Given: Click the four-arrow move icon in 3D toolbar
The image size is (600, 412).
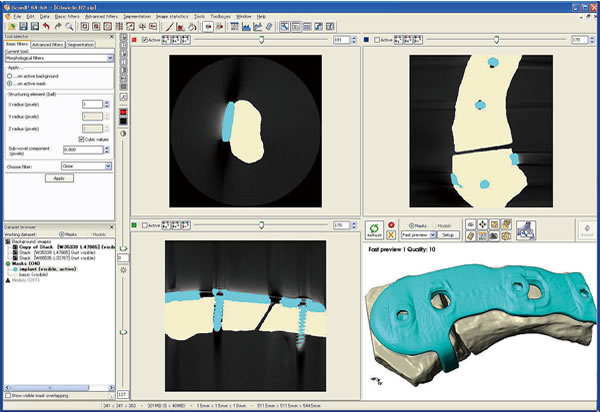Looking at the screenshot, I should coord(483,225).
